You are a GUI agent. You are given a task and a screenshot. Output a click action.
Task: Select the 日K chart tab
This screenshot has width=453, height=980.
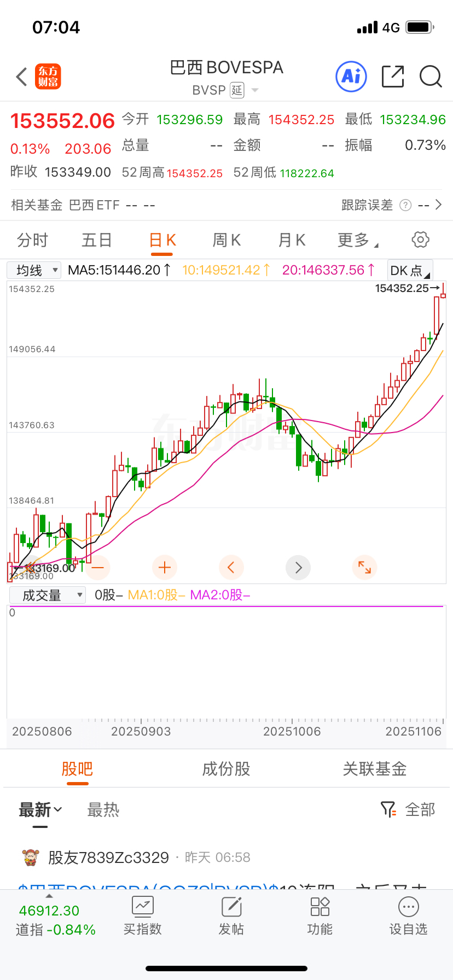(162, 240)
